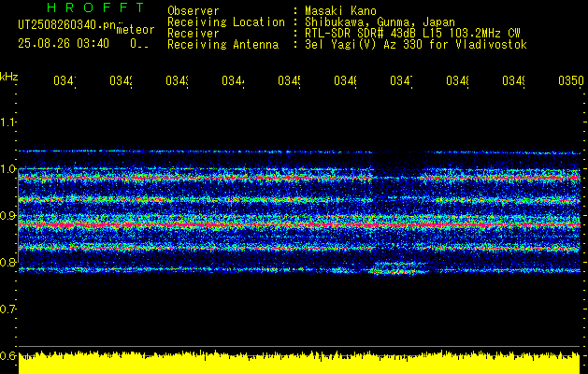
Task: Click the 0346 time marker
Action: [345, 80]
